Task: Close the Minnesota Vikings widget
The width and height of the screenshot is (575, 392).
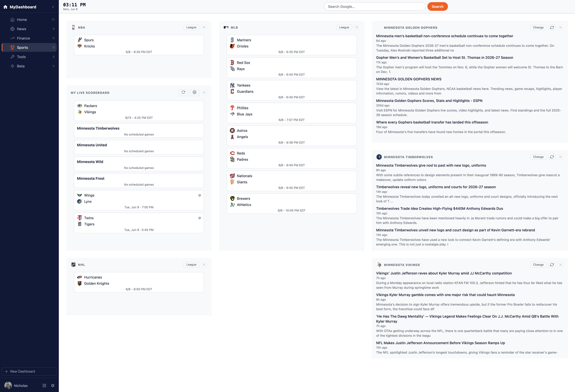Action: tap(560, 265)
